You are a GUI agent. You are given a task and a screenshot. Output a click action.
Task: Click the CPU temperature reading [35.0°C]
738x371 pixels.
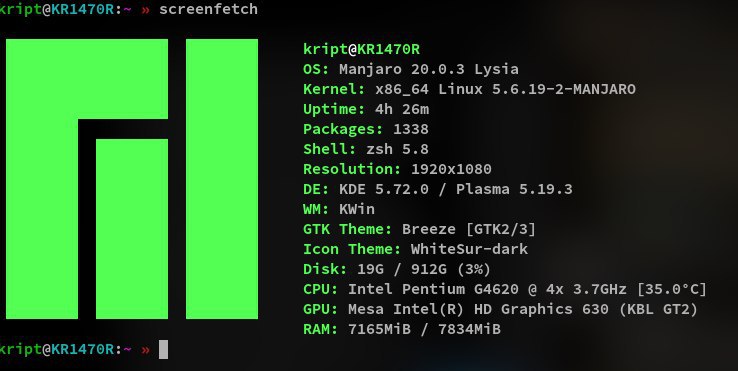point(672,289)
